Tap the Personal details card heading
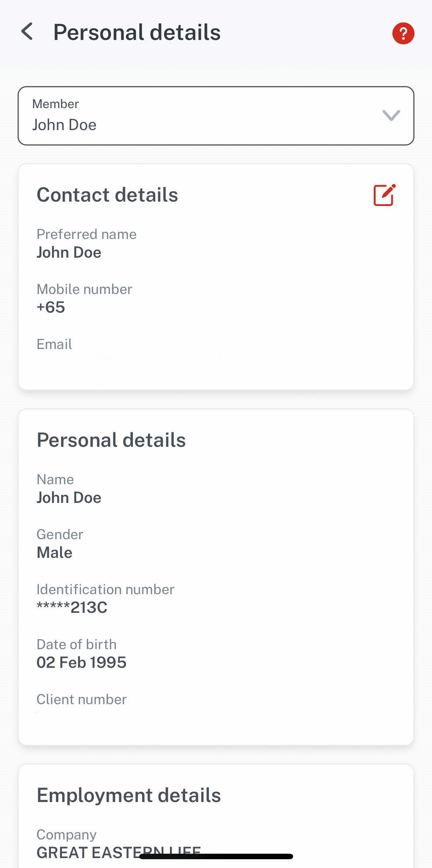Screen dimensions: 432x868 111,440
